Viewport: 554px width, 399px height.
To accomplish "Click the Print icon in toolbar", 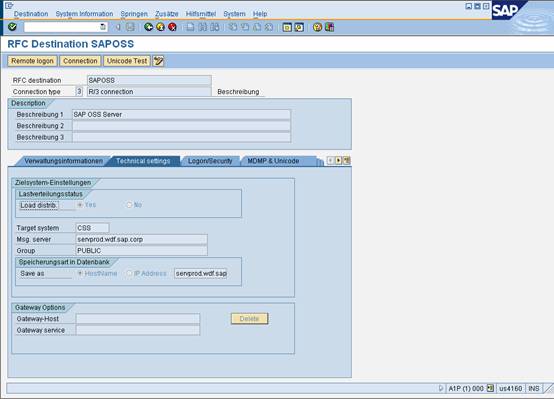I will coord(190,27).
